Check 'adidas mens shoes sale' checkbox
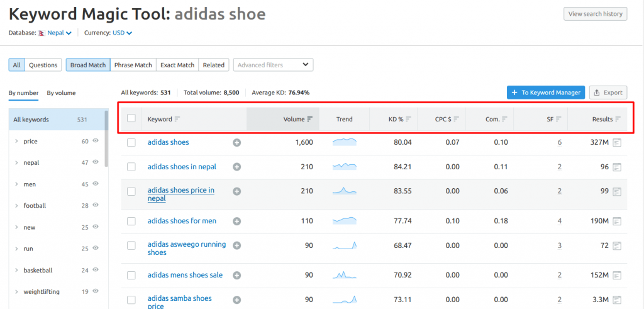The height and width of the screenshot is (309, 644). click(x=131, y=275)
